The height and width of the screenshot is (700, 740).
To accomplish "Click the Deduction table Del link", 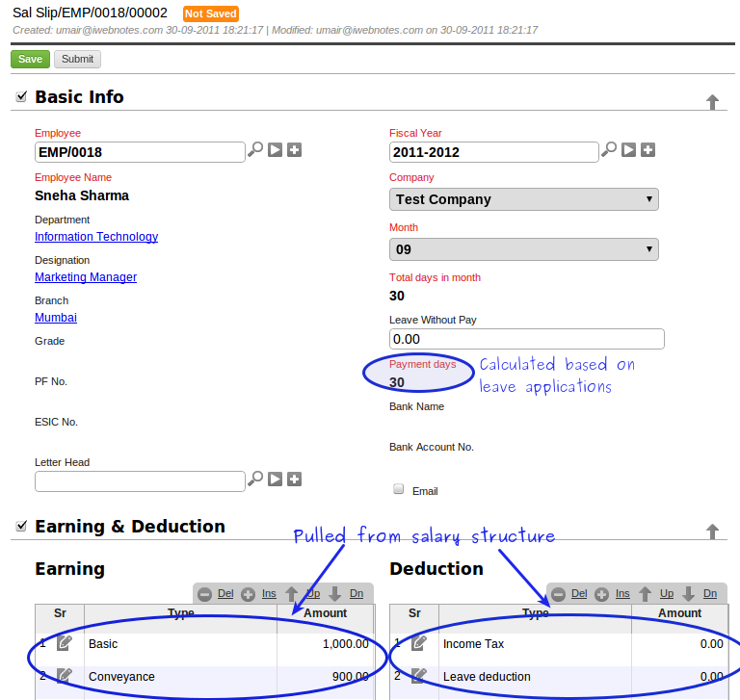I will click(x=579, y=593).
